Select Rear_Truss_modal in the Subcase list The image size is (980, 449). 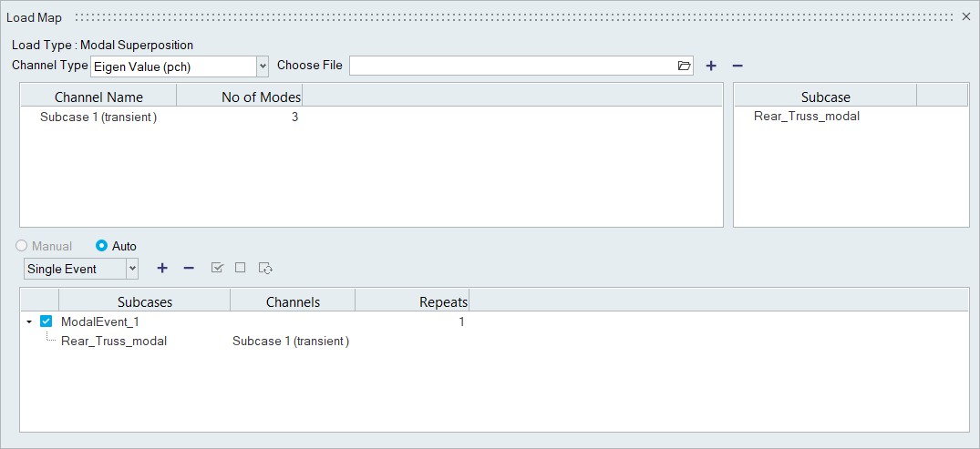click(806, 117)
